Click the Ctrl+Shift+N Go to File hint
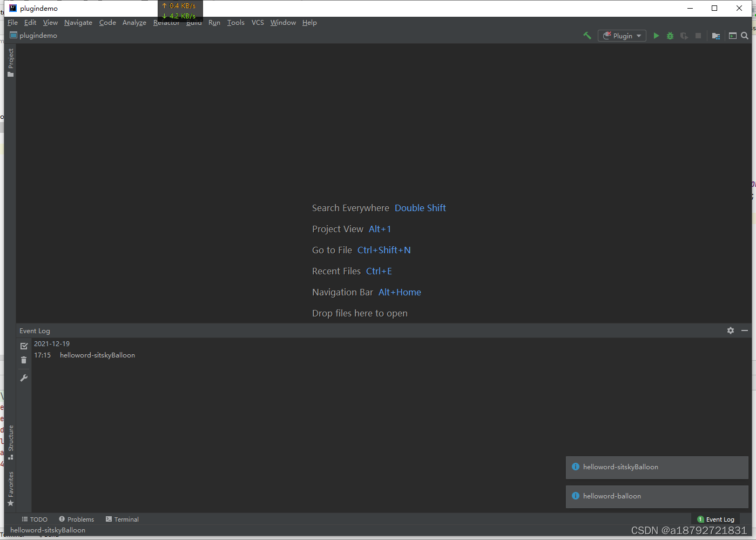The width and height of the screenshot is (756, 540). (x=384, y=250)
